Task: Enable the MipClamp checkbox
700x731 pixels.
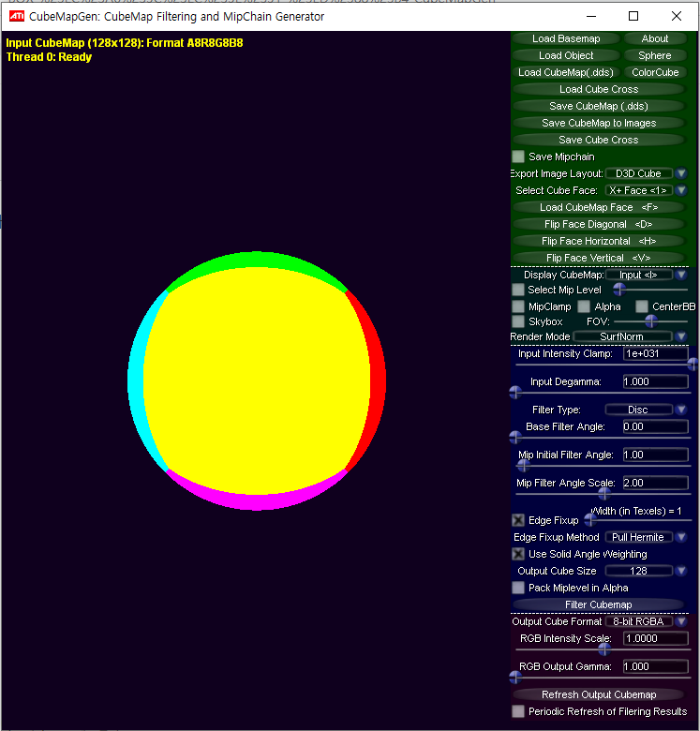Action: (518, 306)
